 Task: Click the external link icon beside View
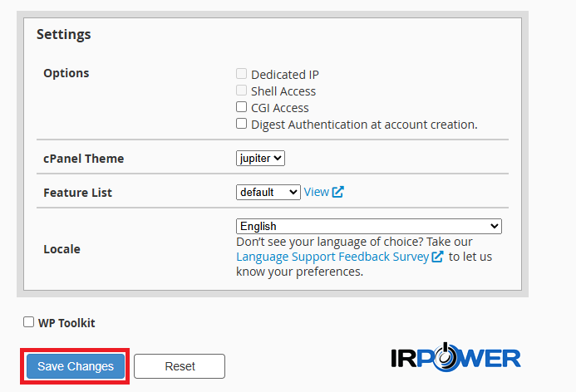point(337,192)
